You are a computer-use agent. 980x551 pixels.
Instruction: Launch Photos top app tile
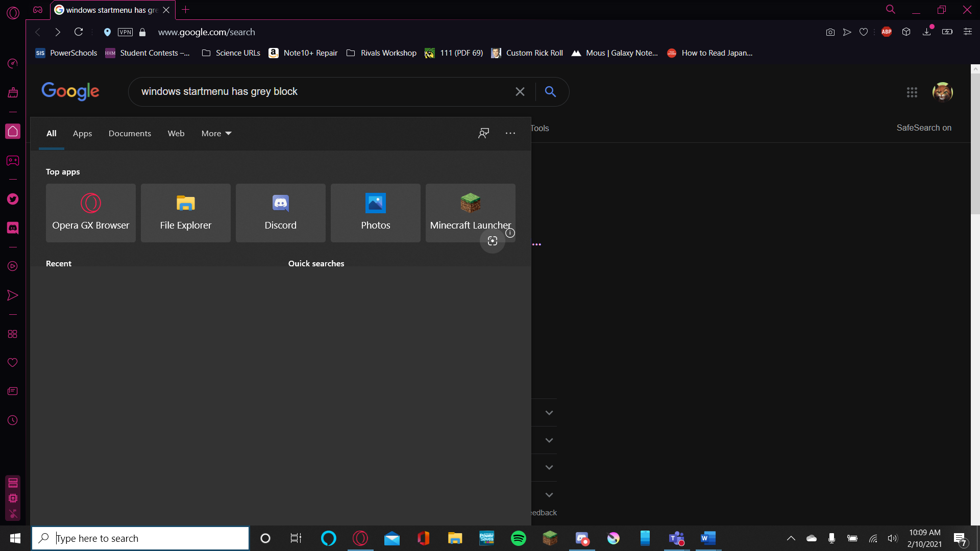click(x=376, y=213)
